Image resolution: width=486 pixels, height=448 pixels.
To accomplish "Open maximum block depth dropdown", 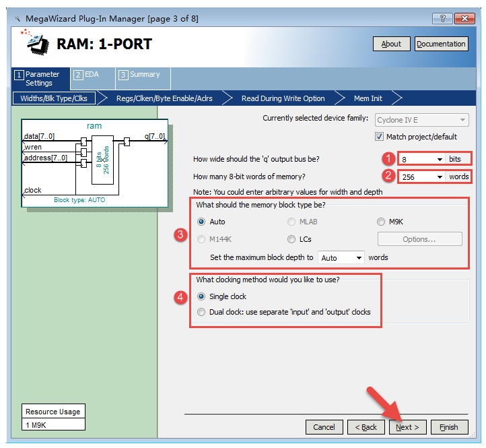I will tap(341, 257).
